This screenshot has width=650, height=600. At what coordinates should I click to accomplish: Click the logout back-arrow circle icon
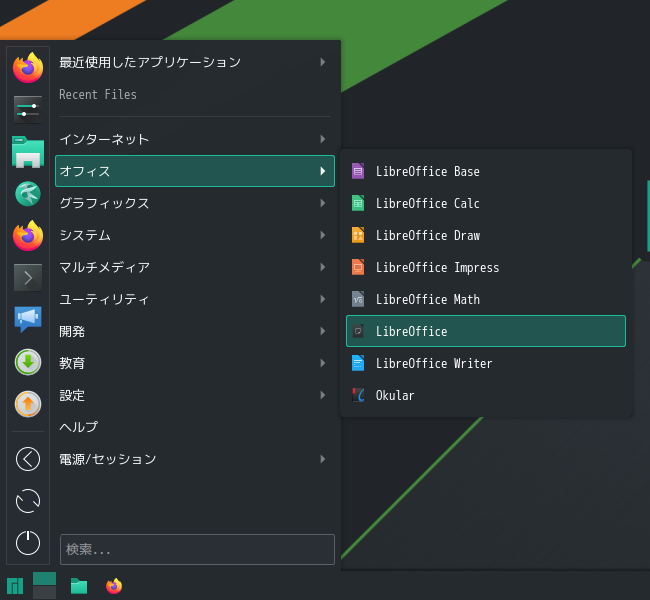pyautogui.click(x=28, y=459)
